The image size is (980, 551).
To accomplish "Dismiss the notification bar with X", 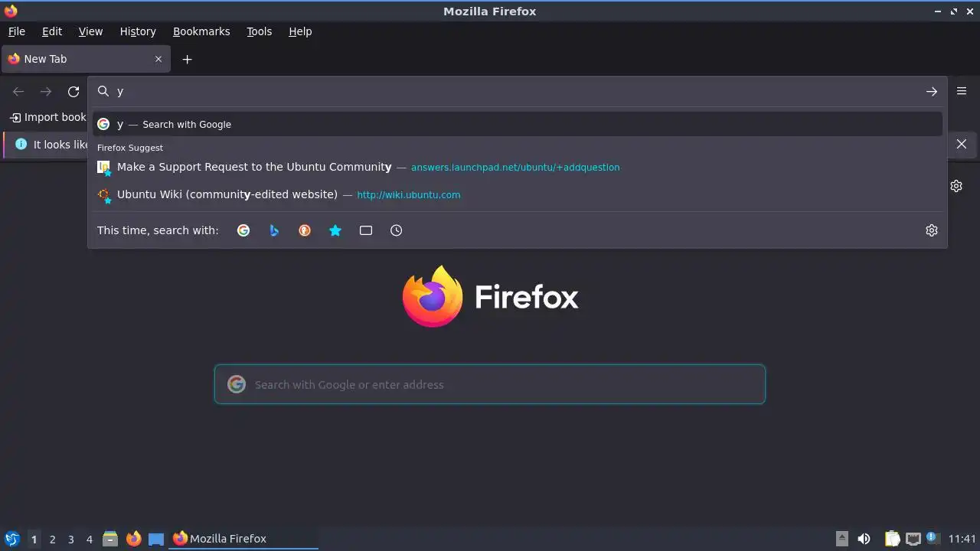I will [962, 144].
